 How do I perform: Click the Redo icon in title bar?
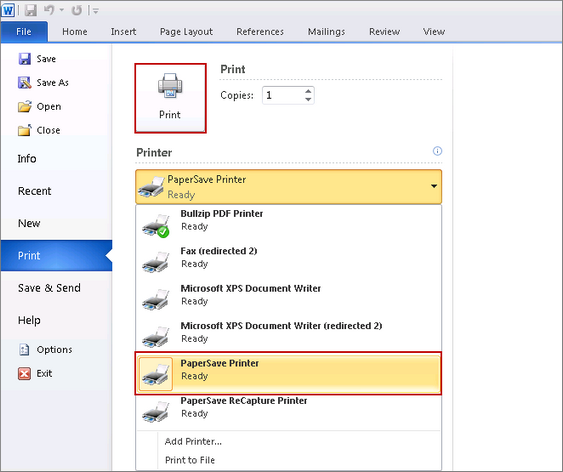click(x=76, y=10)
